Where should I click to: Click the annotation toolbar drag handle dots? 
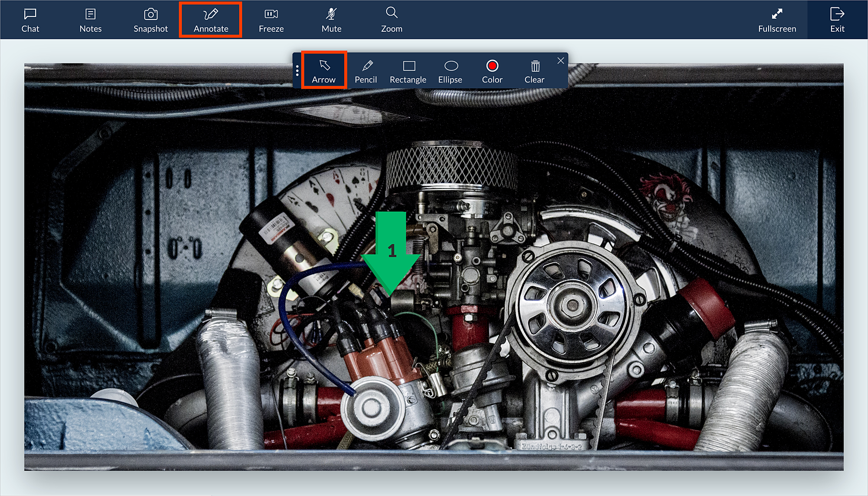pyautogui.click(x=297, y=70)
